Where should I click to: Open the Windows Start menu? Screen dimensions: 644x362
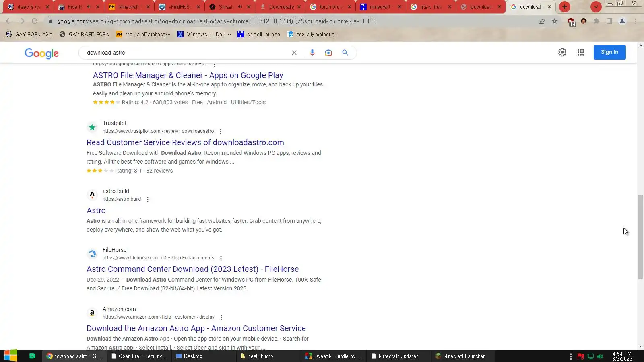(x=11, y=356)
